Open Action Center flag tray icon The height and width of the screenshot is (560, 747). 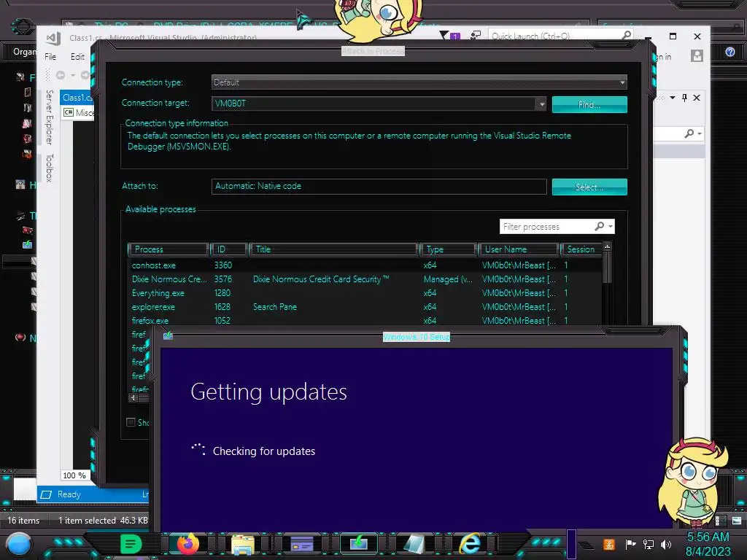tap(630, 544)
